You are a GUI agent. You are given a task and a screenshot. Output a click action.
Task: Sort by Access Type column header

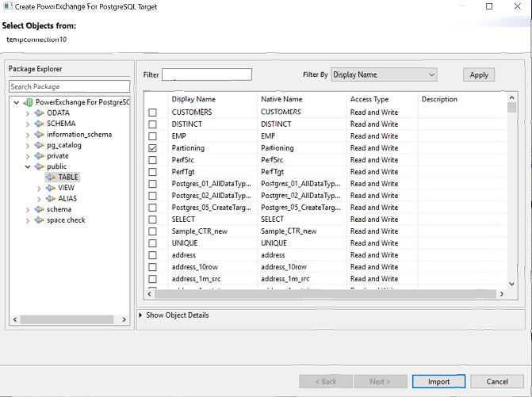pos(369,99)
